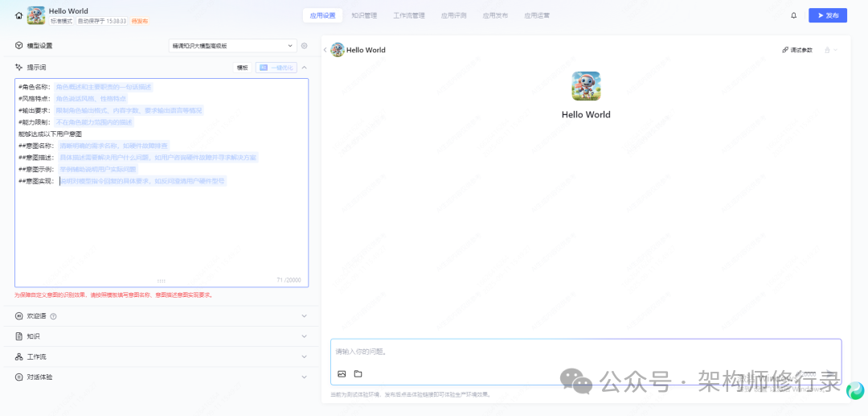The width and height of the screenshot is (868, 416).
Task: Collapse chat panel with back arrow
Action: (325, 50)
